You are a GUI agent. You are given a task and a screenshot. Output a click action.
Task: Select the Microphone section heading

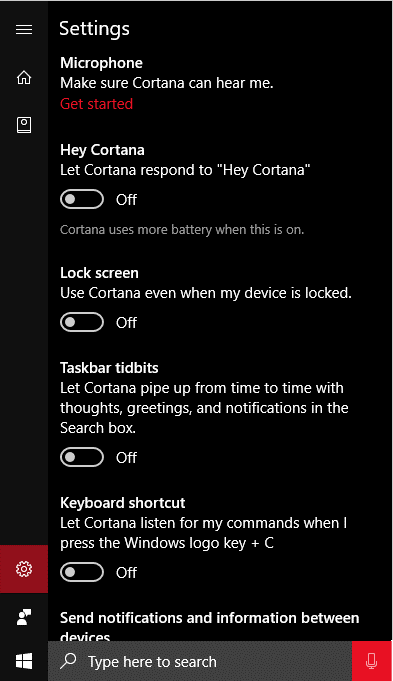click(x=101, y=63)
